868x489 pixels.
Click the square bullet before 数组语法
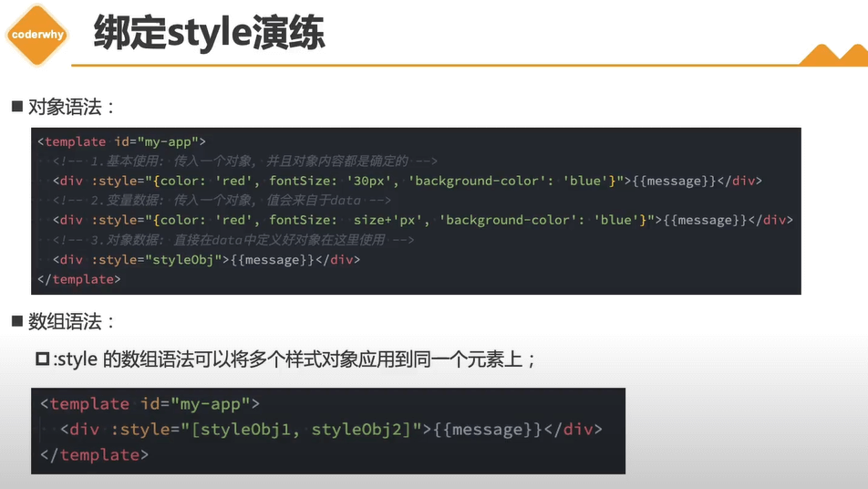point(16,321)
